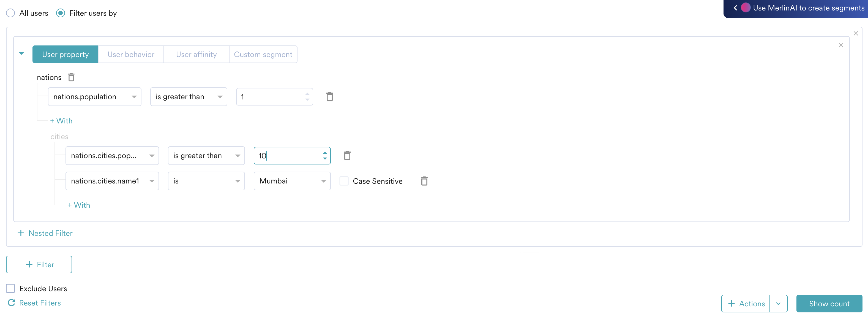868x319 pixels.
Task: Remove the nations.population condition row
Action: (329, 97)
